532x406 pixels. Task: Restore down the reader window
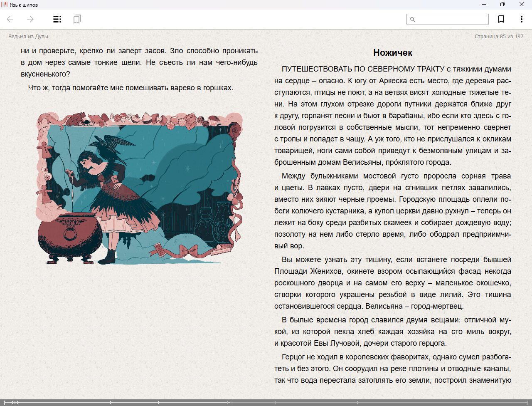[x=502, y=5]
